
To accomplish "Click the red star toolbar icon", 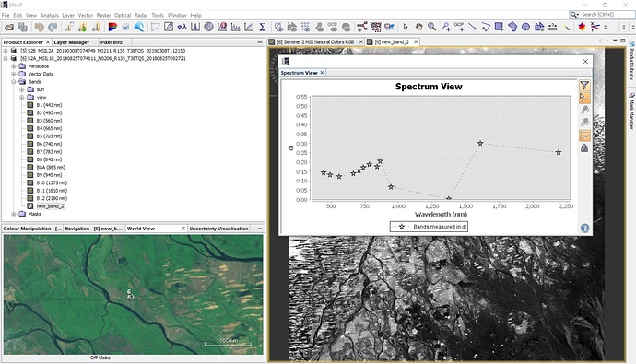I will click(582, 27).
